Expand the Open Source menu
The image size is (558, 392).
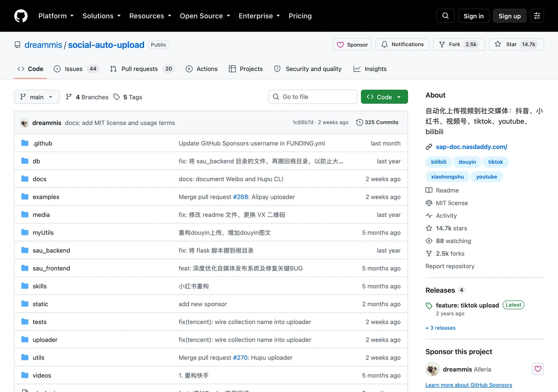click(205, 16)
